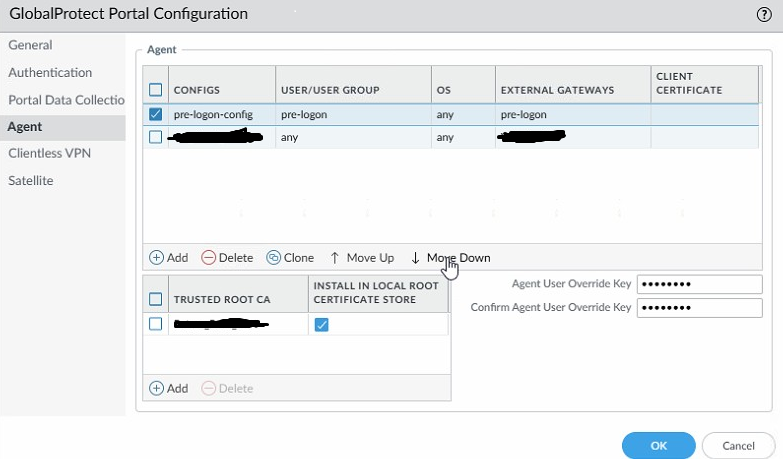
Task: Click pre-logon in External Gateways column
Action: tap(523, 114)
